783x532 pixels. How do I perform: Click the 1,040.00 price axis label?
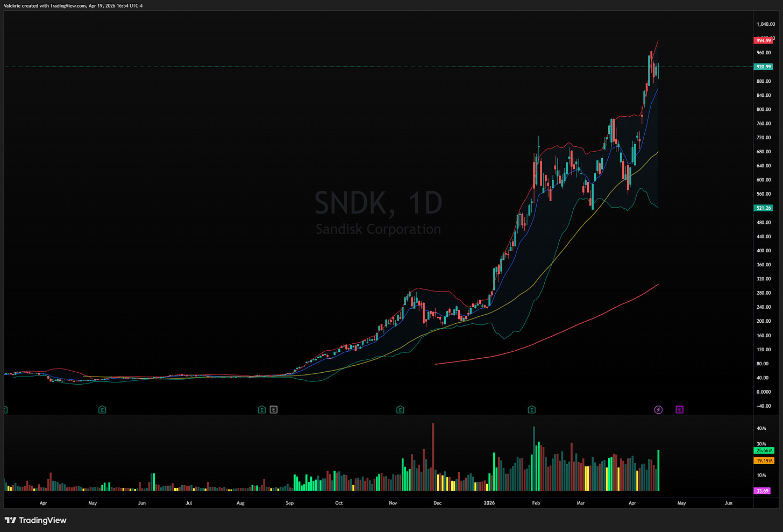click(766, 24)
